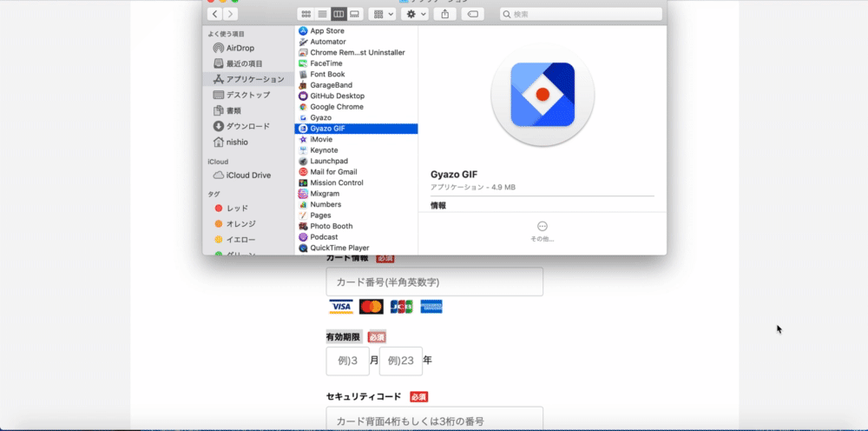
Task: Click the large Gyazo GIF preview icon
Action: [542, 95]
